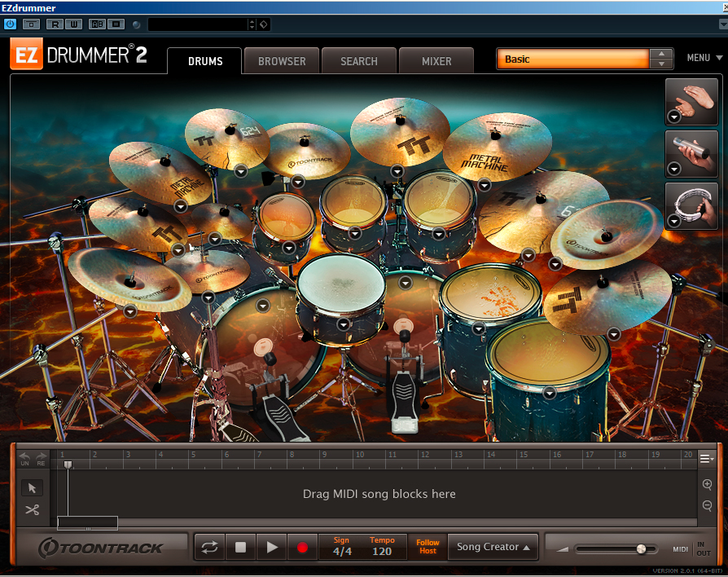
Task: Open the MIXER tab
Action: (436, 61)
